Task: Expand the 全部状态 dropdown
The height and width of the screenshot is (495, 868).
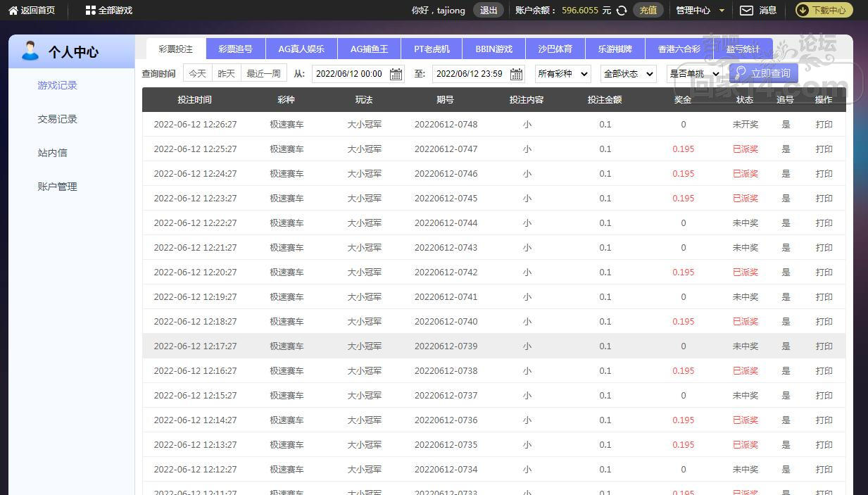Action: pyautogui.click(x=628, y=74)
